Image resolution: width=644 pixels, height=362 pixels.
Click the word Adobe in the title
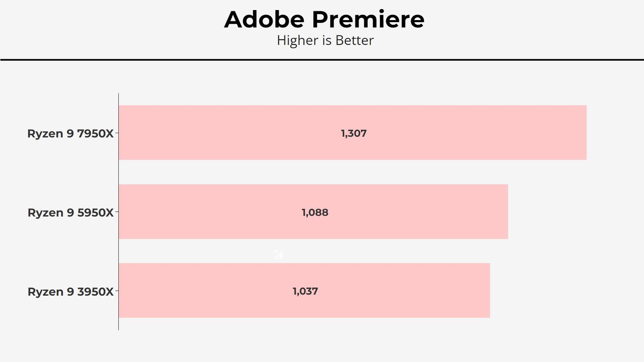pos(264,19)
